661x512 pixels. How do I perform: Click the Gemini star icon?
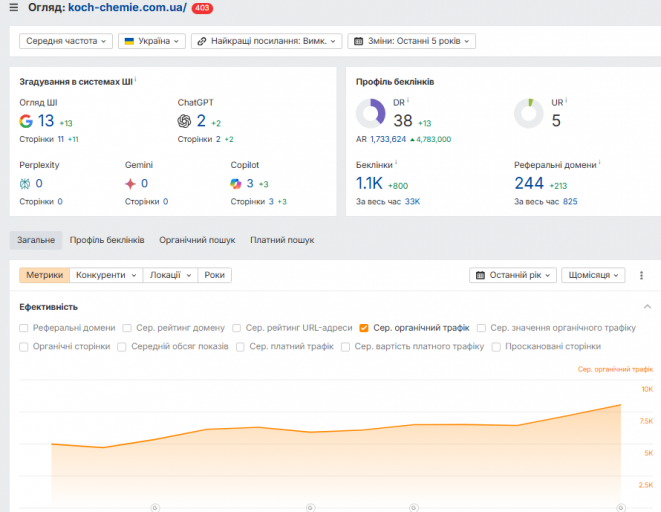(130, 184)
